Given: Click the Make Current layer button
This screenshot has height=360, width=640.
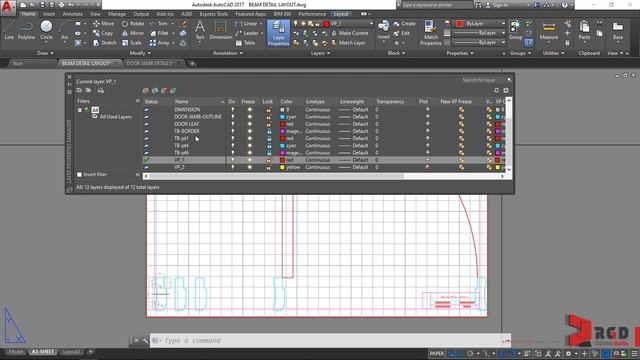Looking at the screenshot, I should point(349,33).
